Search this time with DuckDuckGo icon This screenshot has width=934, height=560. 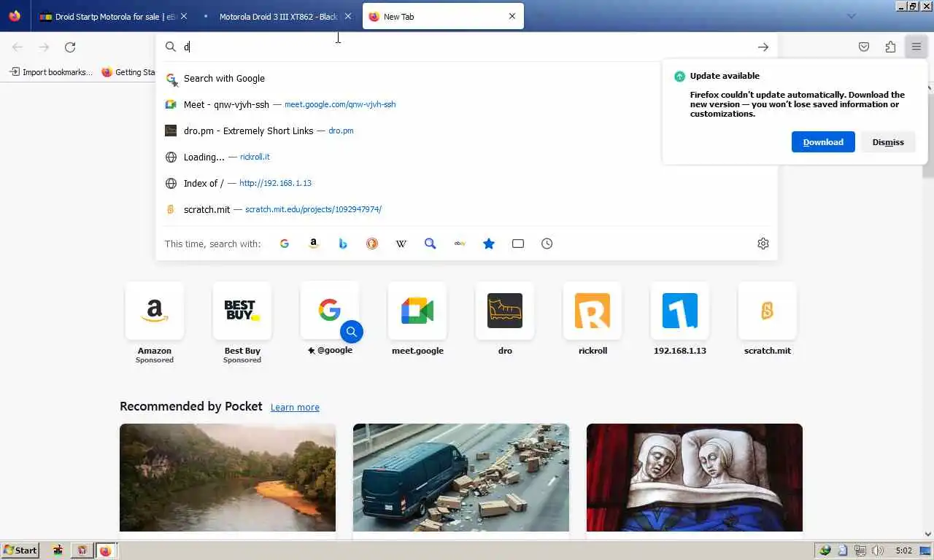coord(372,244)
